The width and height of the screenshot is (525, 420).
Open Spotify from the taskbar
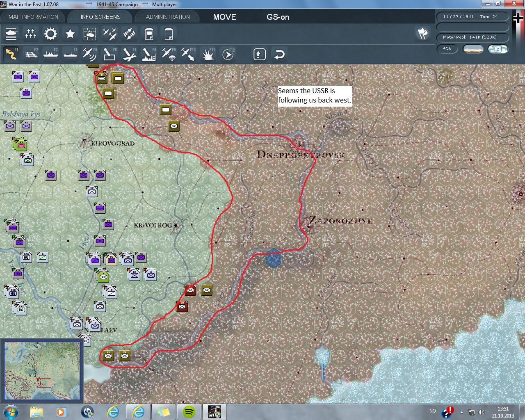189,411
